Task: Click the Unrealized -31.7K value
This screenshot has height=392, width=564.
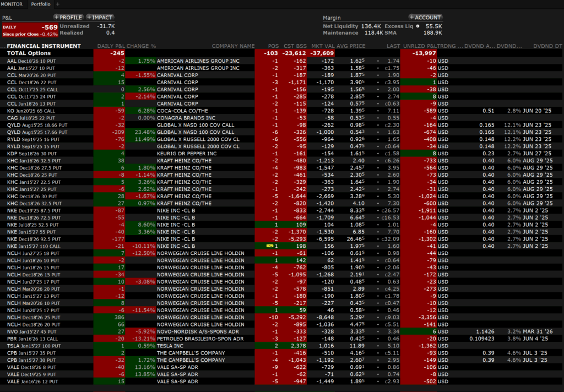Action: click(x=106, y=26)
